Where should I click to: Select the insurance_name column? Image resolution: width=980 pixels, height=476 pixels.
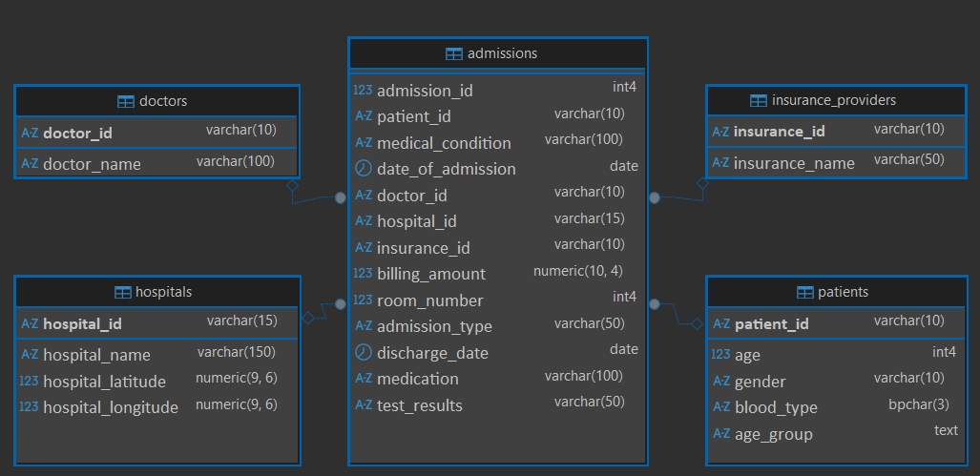[794, 163]
